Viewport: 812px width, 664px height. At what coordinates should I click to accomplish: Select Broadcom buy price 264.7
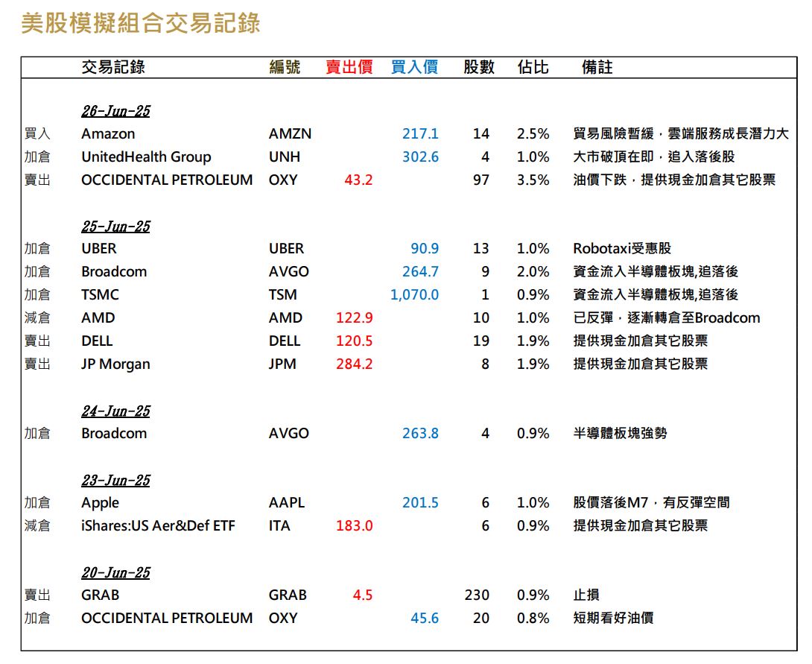(x=420, y=272)
